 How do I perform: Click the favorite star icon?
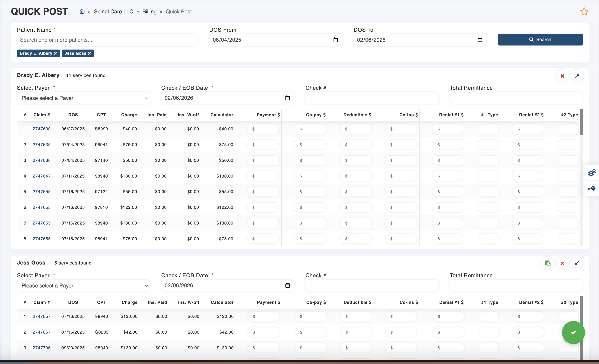pyautogui.click(x=584, y=11)
